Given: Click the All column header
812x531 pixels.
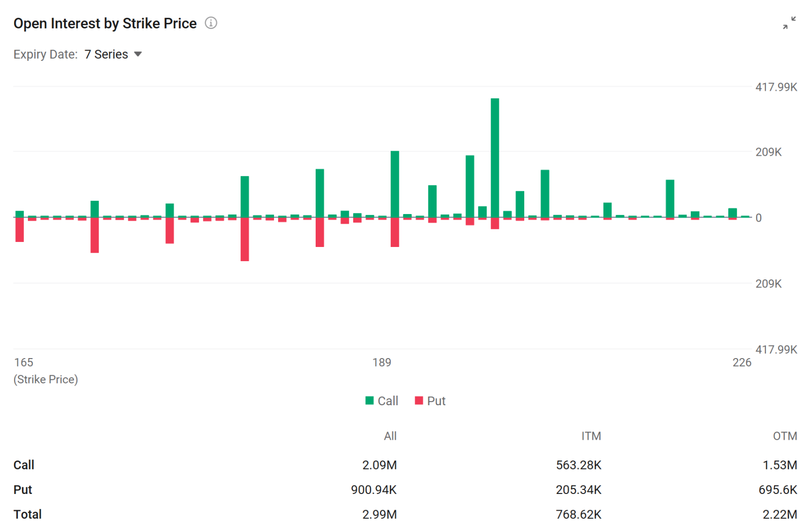Looking at the screenshot, I should 390,436.
